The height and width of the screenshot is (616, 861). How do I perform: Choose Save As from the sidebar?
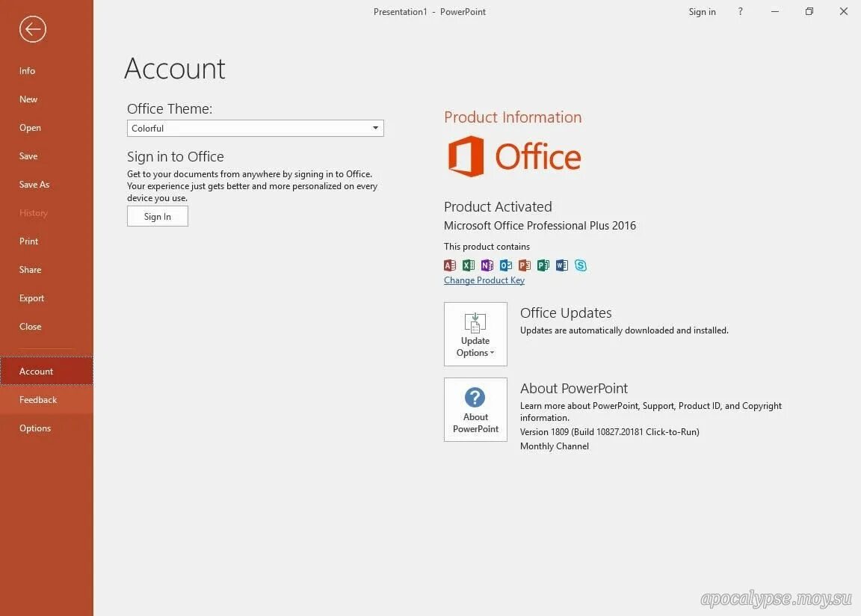(x=46, y=185)
